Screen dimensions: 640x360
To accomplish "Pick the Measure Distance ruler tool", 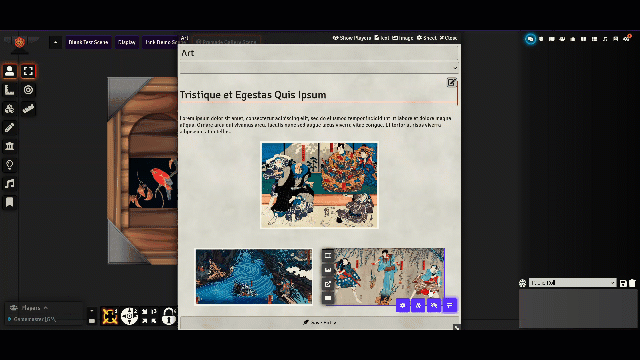I will point(28,109).
